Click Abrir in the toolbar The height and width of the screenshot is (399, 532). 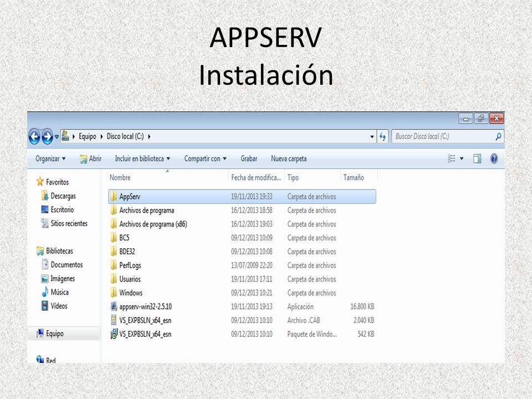coord(90,158)
